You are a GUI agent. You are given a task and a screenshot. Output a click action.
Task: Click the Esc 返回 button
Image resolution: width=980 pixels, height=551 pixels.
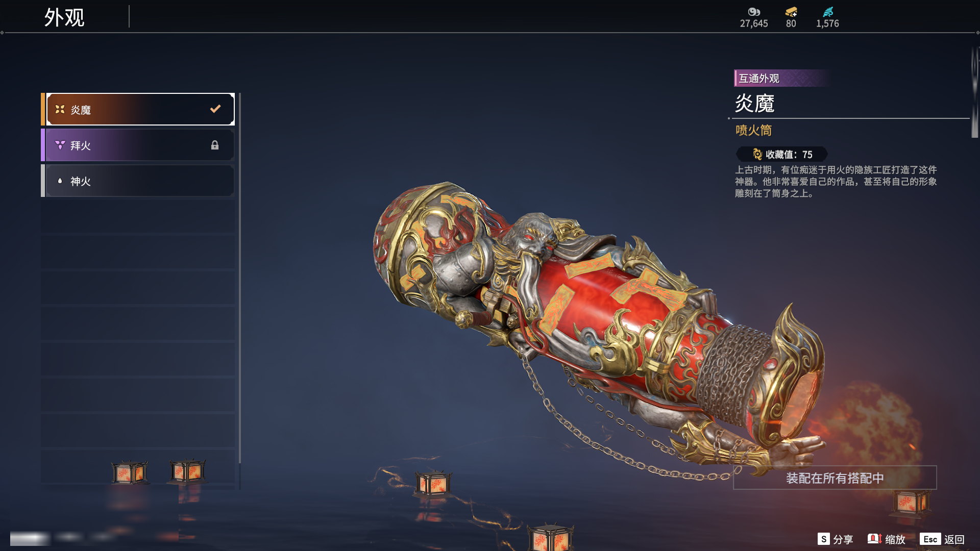942,539
